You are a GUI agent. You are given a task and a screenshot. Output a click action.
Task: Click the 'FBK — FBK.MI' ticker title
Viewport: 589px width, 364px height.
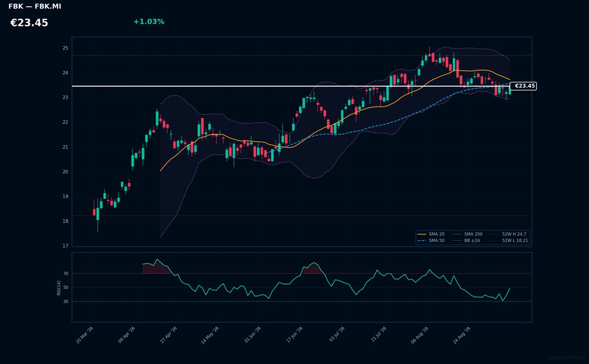(x=35, y=6)
